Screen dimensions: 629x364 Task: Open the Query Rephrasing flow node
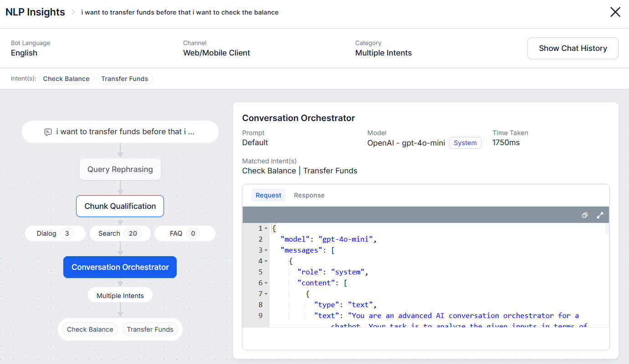[120, 169]
